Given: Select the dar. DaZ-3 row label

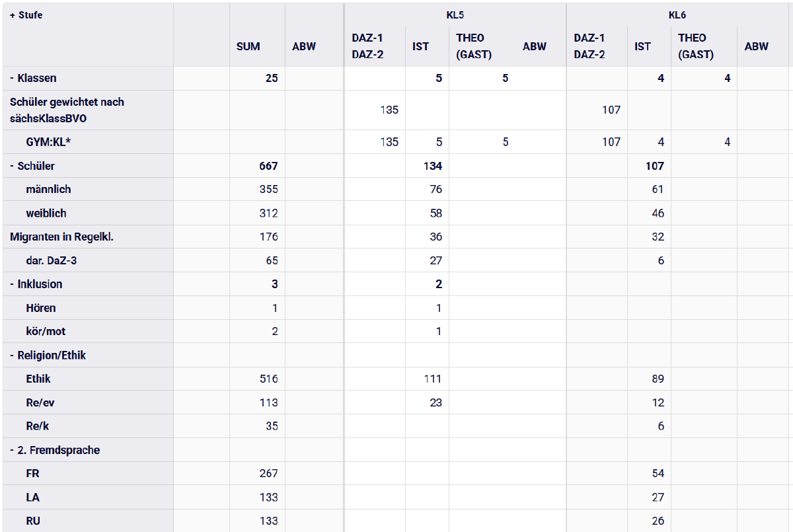Looking at the screenshot, I should 51,260.
